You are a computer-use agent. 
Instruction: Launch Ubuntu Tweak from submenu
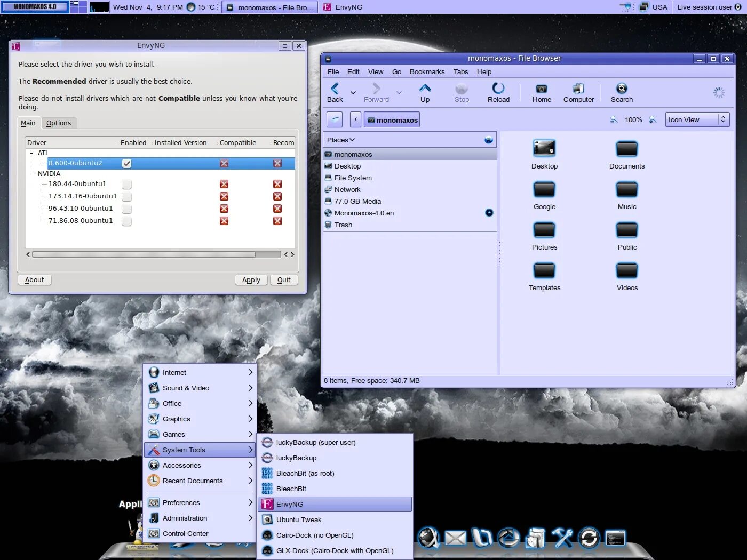click(335, 519)
